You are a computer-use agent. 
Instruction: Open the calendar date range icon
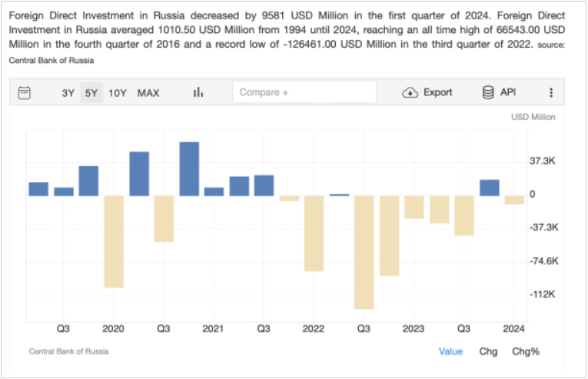(25, 93)
